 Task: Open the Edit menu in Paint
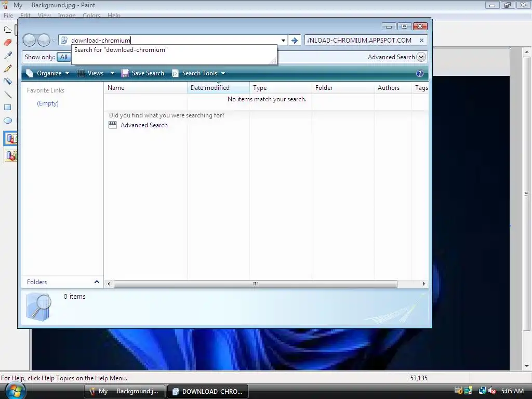click(25, 15)
